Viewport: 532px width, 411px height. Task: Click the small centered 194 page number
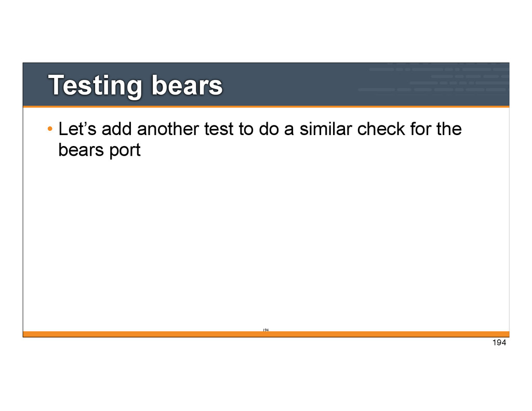tap(265, 330)
